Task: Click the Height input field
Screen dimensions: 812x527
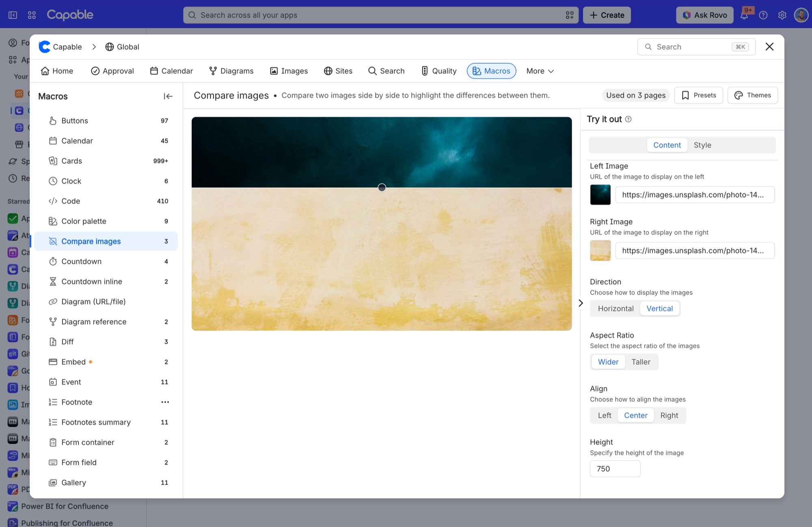Action: tap(615, 469)
